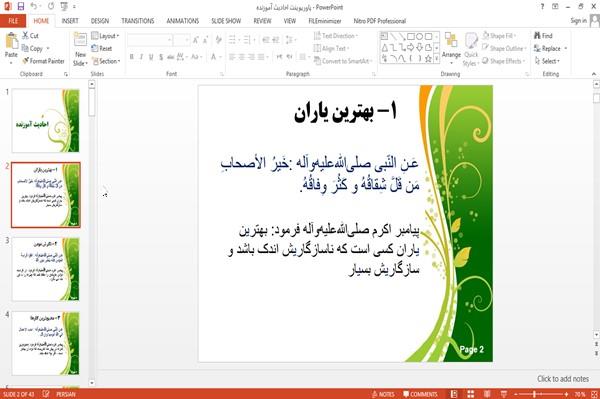Screen dimensions: 600x399
Task: Select slide 1 thumbnail
Action: [46, 121]
